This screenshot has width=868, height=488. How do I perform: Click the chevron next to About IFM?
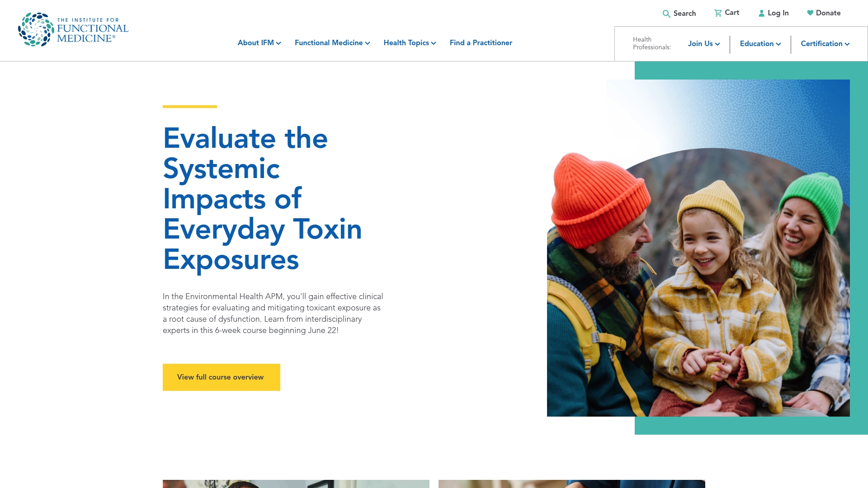278,43
